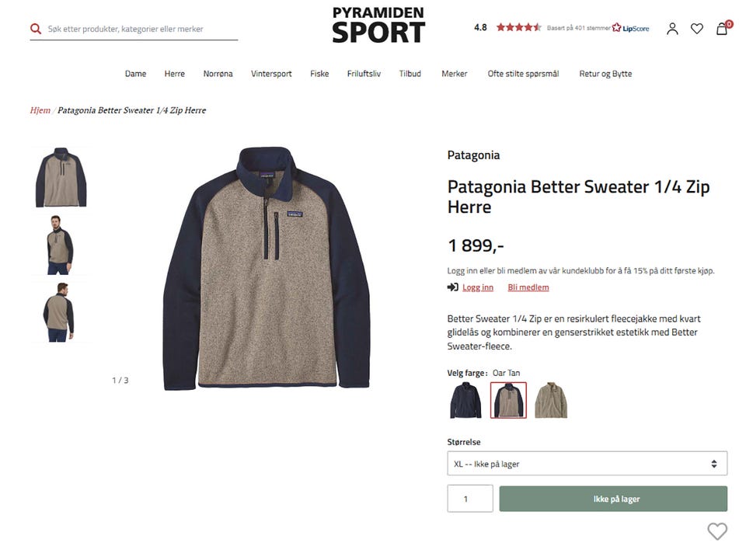Click the quantity input field
This screenshot has width=746, height=560.
[470, 499]
